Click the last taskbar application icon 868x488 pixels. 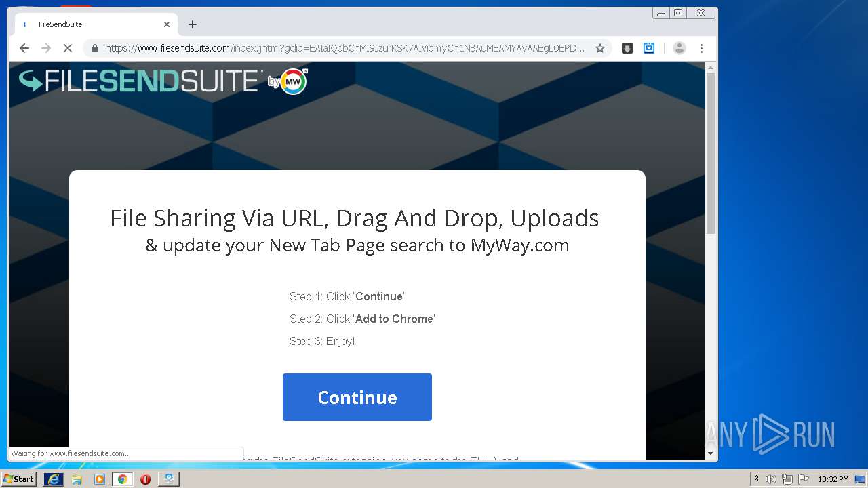[x=168, y=479]
